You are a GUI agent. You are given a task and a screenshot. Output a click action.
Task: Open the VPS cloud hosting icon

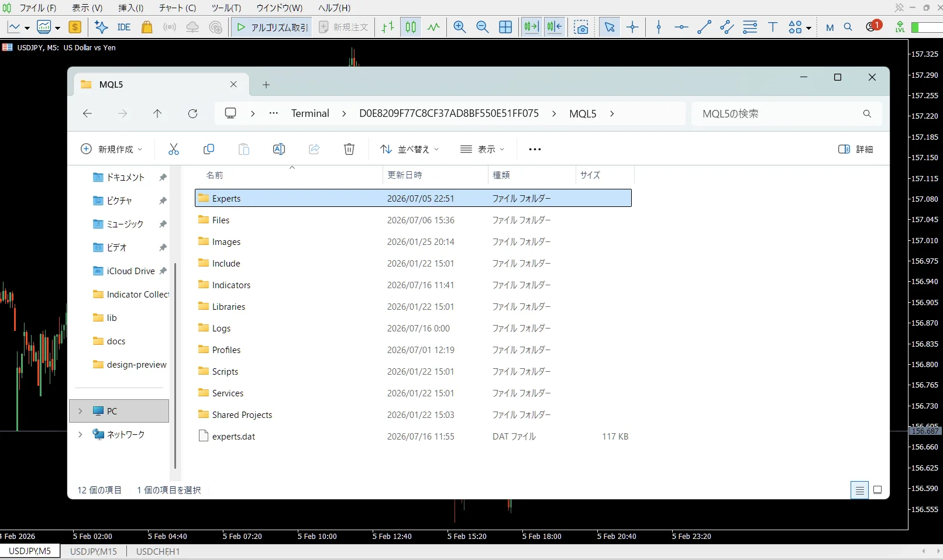192,27
